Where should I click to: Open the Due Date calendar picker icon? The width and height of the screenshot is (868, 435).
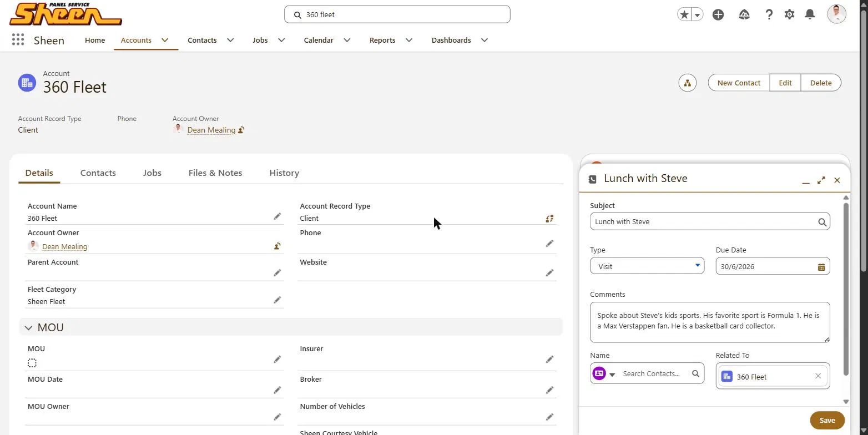click(x=821, y=267)
